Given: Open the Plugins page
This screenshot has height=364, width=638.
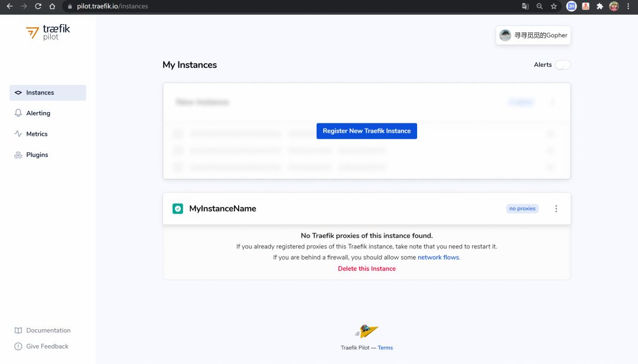Looking at the screenshot, I should [x=37, y=155].
